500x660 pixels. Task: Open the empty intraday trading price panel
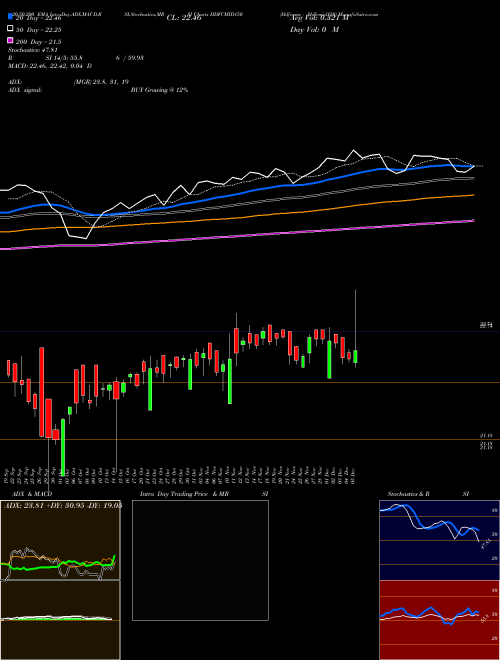[x=200, y=560]
